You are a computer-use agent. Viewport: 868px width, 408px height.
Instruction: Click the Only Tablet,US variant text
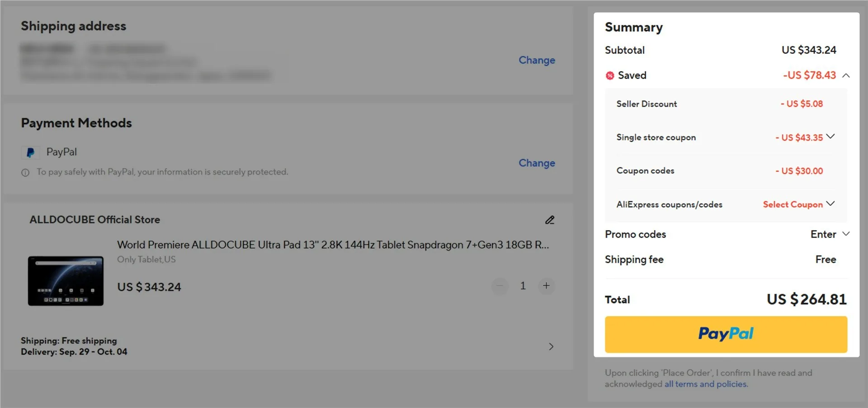(x=146, y=260)
